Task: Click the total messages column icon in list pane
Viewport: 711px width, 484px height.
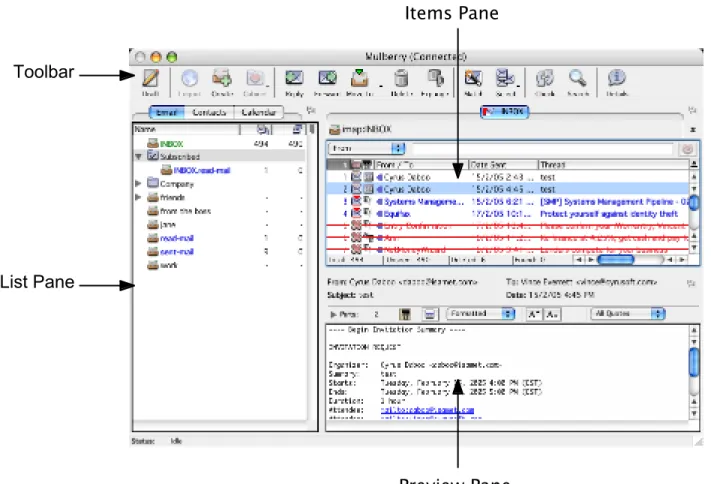Action: point(263,130)
